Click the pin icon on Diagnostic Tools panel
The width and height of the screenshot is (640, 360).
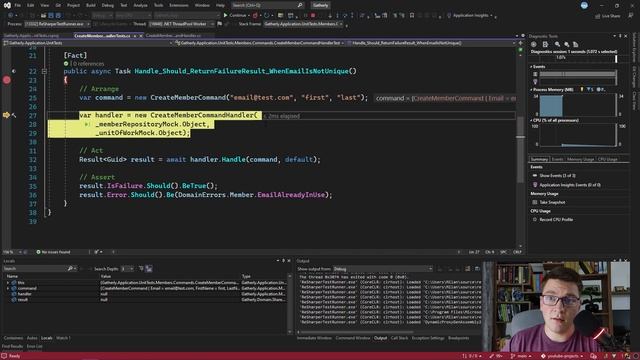point(620,36)
